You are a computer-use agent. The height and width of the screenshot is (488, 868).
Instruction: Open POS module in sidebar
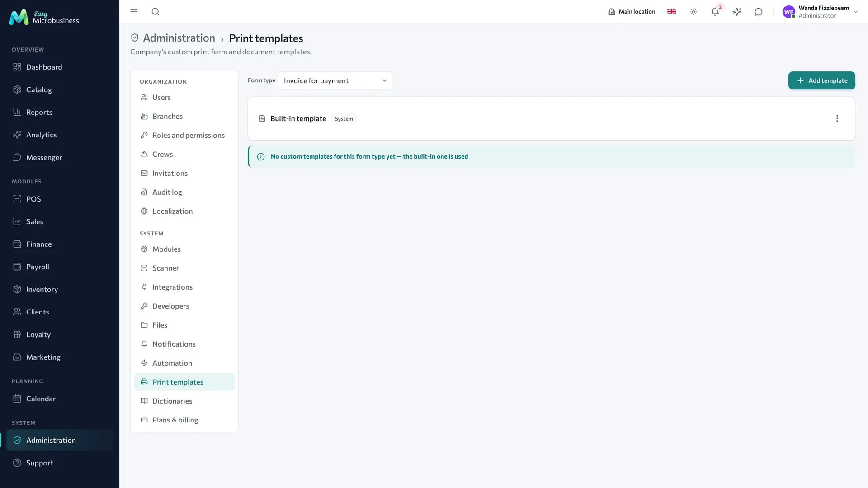[x=60, y=199]
